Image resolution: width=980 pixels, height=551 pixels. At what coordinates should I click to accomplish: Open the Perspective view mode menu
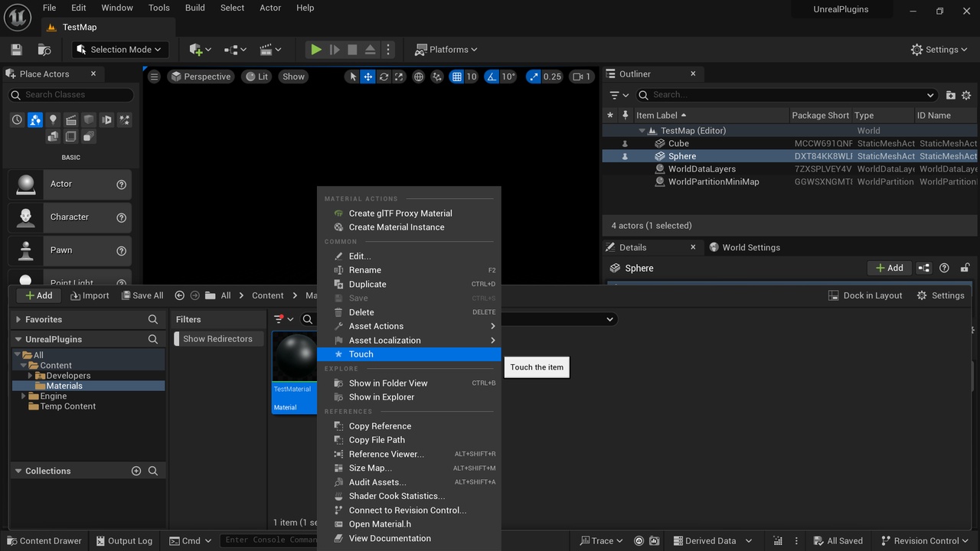click(x=201, y=77)
